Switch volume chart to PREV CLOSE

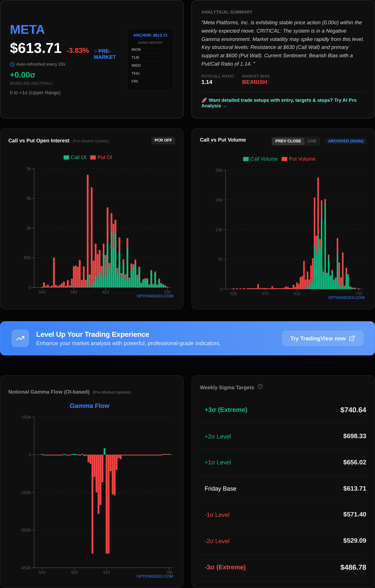click(x=288, y=141)
